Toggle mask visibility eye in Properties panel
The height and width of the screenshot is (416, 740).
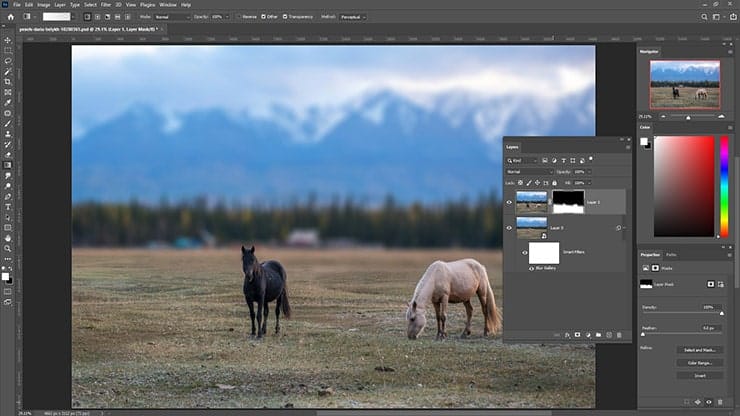click(709, 402)
